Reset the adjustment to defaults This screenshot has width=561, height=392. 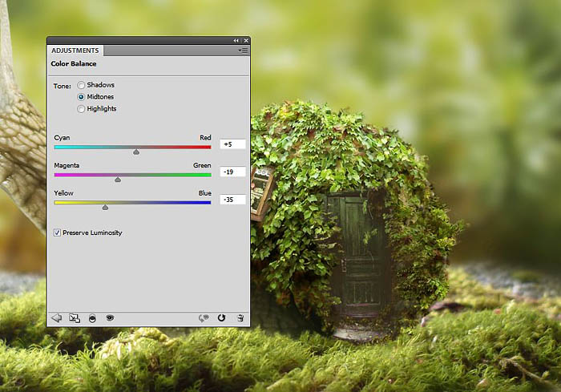pos(221,317)
